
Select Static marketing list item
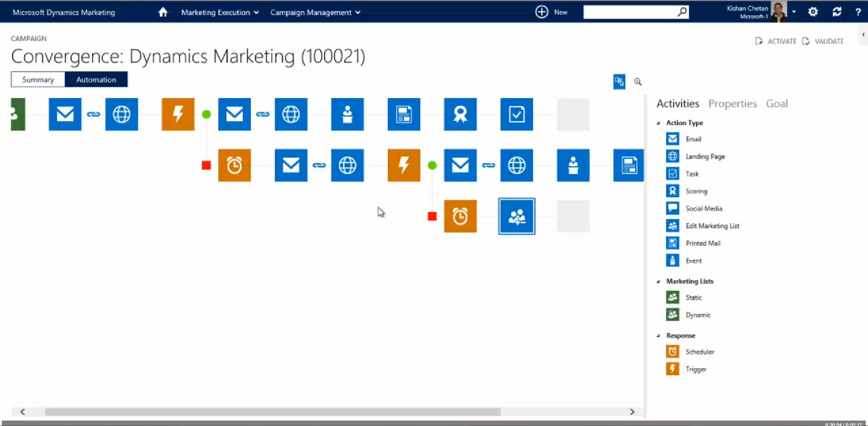tap(684, 297)
